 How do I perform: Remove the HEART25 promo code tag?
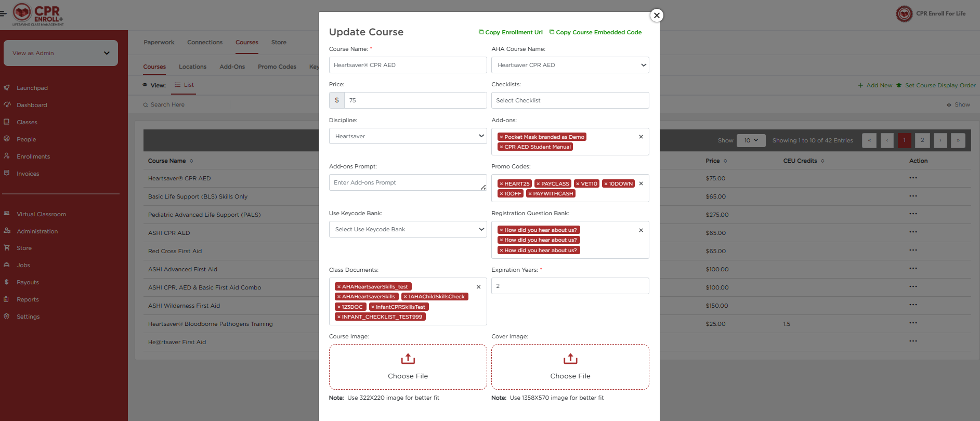coord(501,184)
